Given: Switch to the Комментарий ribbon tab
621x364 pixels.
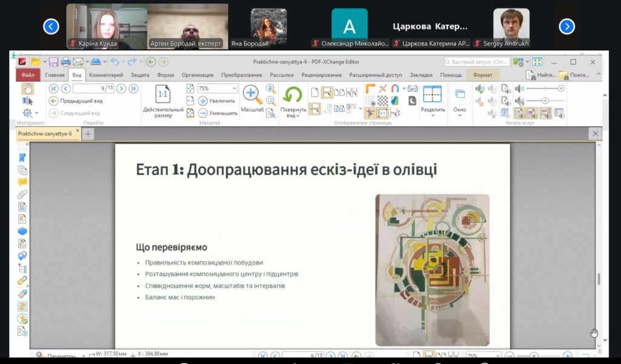Looking at the screenshot, I should tap(106, 75).
